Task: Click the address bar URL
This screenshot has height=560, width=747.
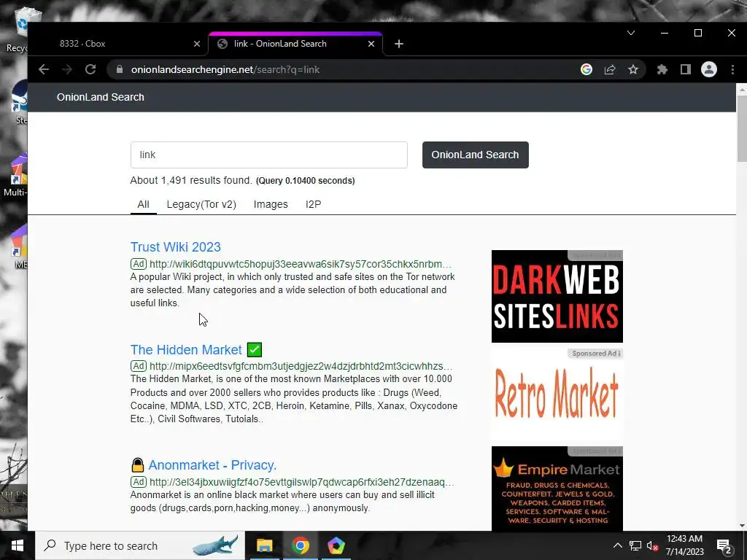Action: (x=225, y=69)
